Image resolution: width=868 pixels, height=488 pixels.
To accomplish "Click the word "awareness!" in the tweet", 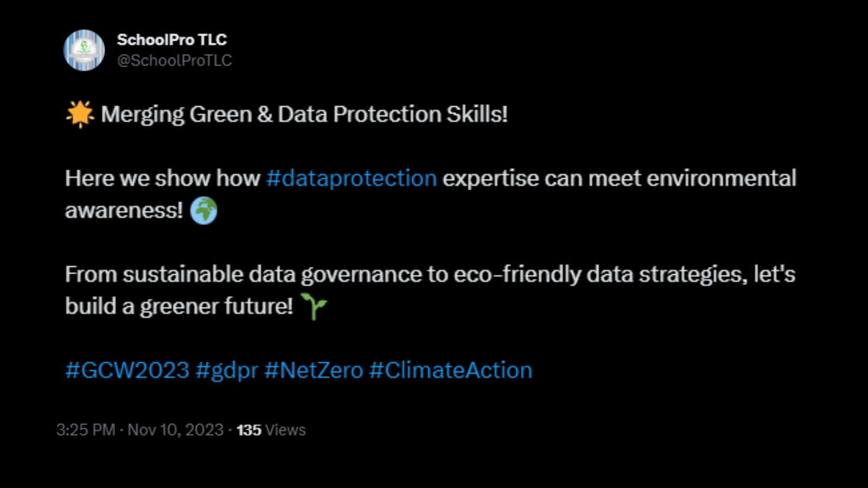I will (x=124, y=210).
